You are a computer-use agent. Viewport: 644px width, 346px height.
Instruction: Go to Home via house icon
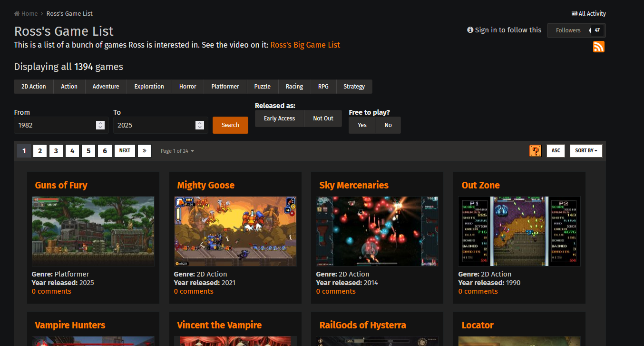26,14
